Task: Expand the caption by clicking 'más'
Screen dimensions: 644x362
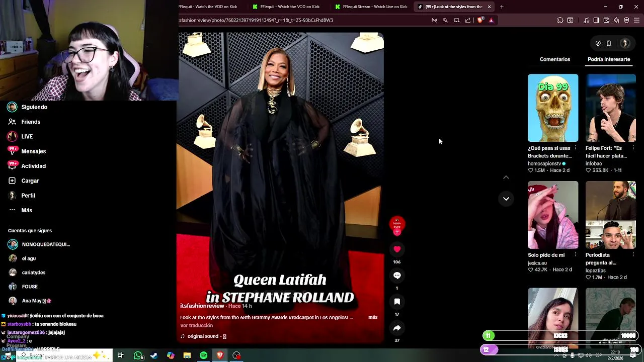Action: pos(373,317)
